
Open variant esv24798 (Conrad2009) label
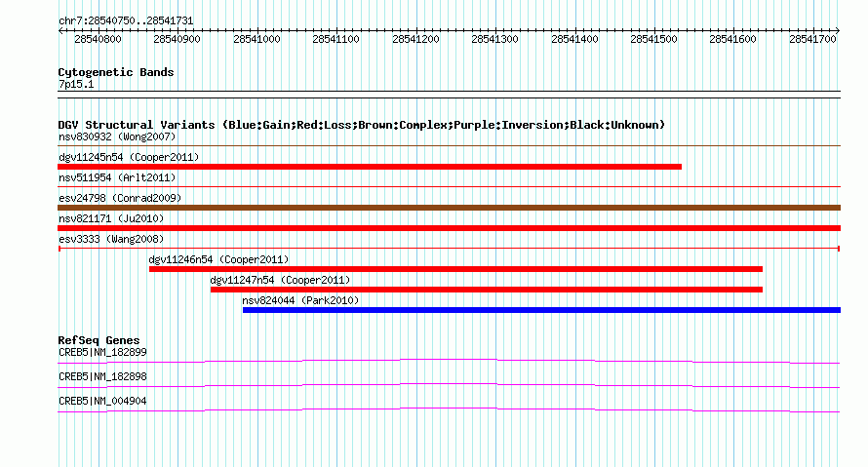(x=120, y=198)
